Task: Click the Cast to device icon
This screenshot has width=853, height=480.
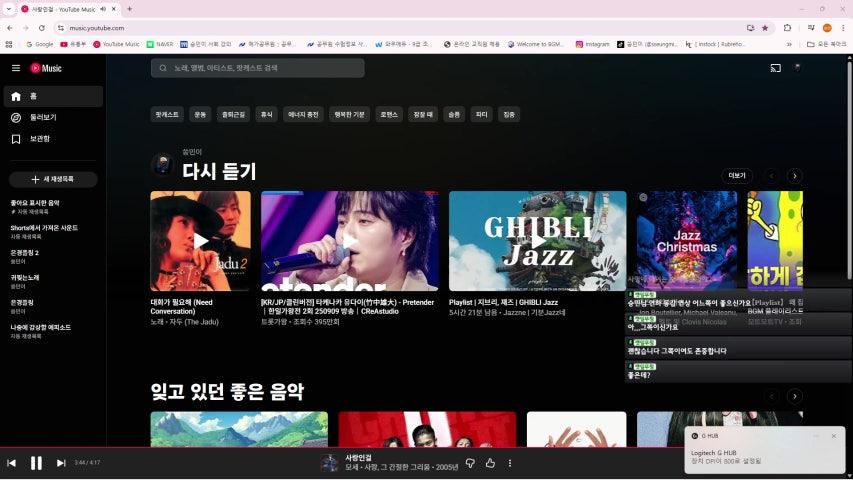Action: tap(775, 68)
